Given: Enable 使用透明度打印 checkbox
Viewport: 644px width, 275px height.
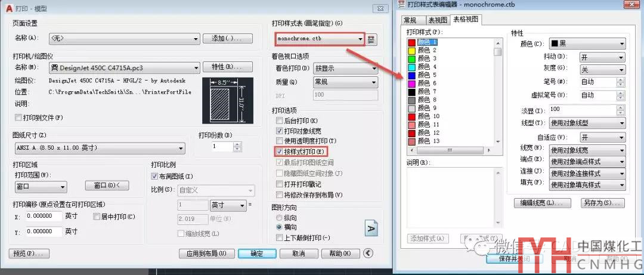Looking at the screenshot, I should (x=279, y=141).
